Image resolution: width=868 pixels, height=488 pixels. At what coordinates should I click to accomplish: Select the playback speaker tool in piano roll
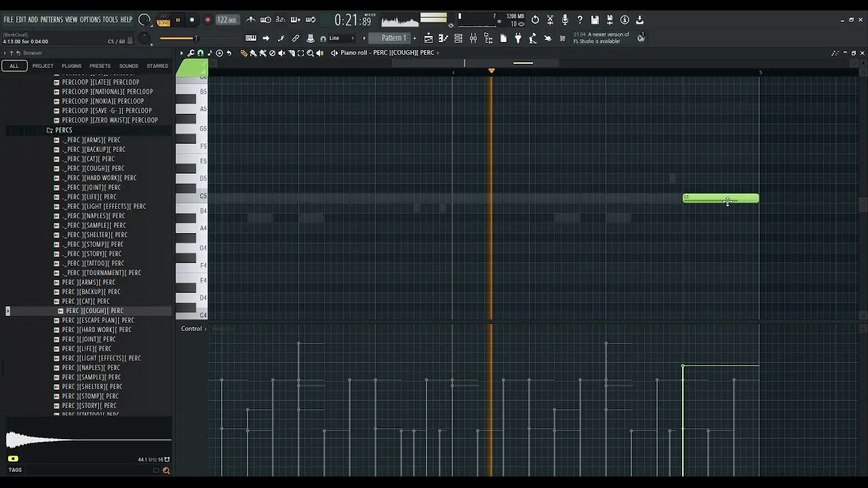click(x=320, y=53)
